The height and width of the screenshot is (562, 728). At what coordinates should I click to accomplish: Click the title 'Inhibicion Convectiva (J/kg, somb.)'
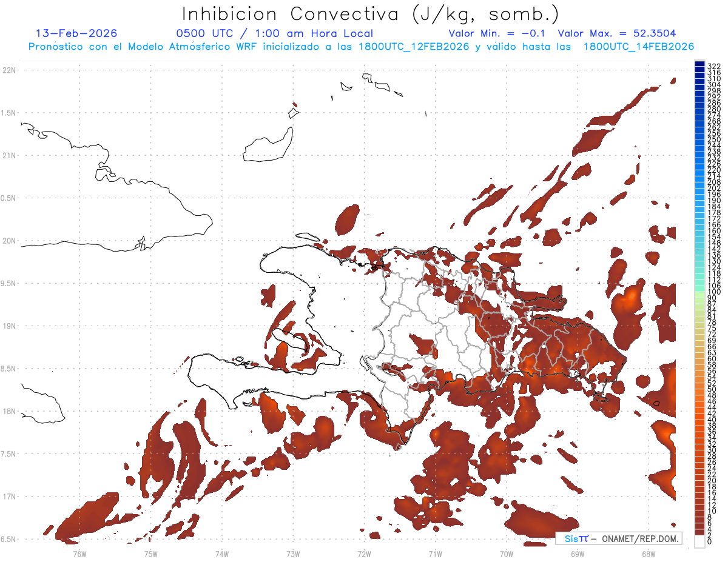[x=370, y=15]
